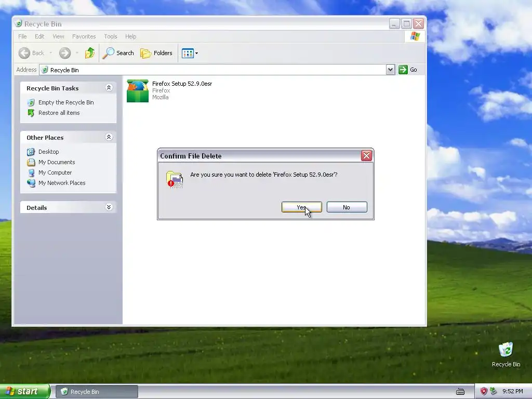
Task: Click No in Confirm File Delete dialog
Action: 347,207
